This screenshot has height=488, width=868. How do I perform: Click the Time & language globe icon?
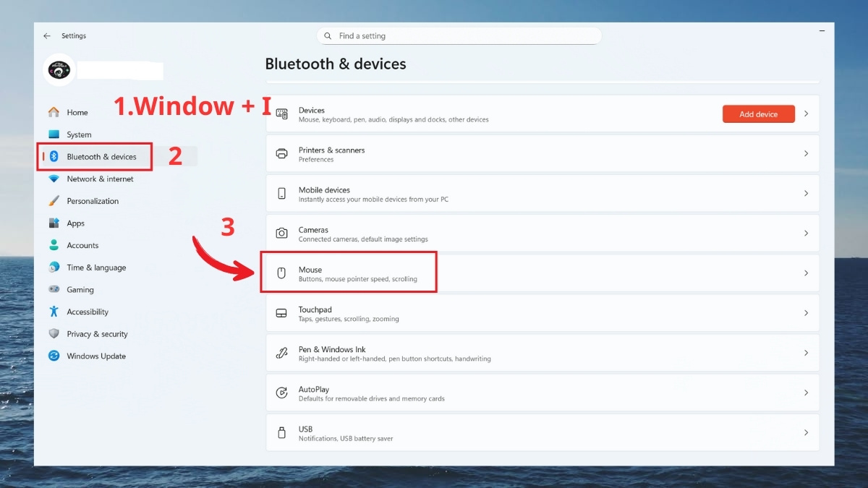coord(54,267)
